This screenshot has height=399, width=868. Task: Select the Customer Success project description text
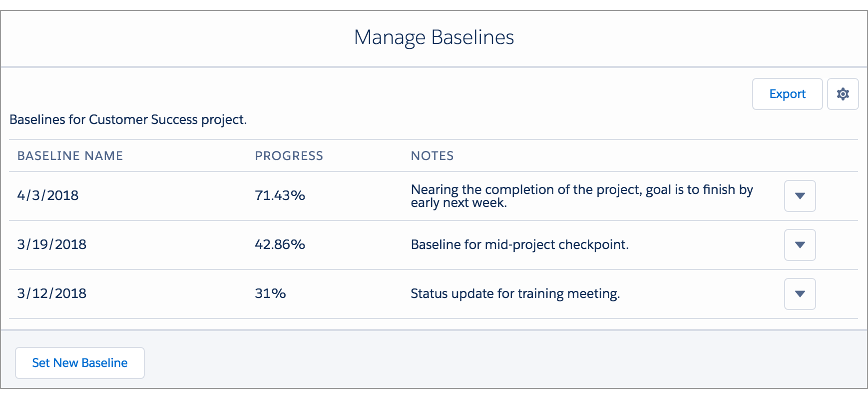(x=128, y=119)
